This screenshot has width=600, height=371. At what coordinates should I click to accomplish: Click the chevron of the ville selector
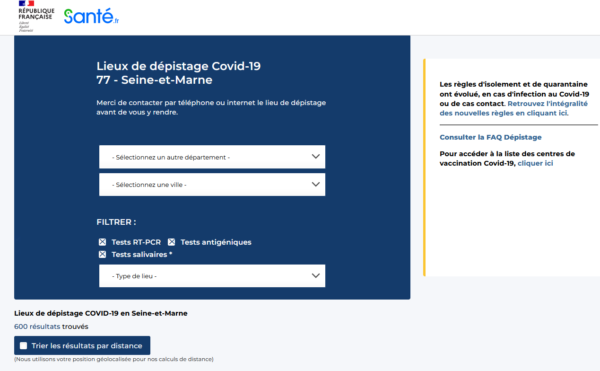(x=315, y=184)
